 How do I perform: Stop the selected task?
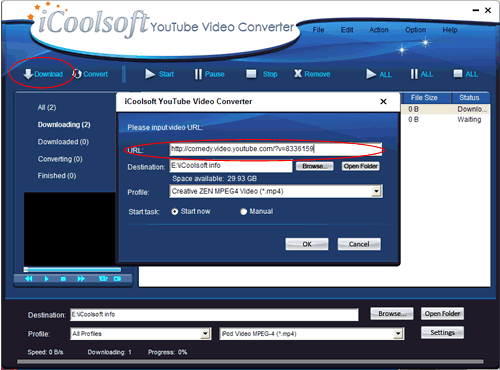tap(262, 74)
